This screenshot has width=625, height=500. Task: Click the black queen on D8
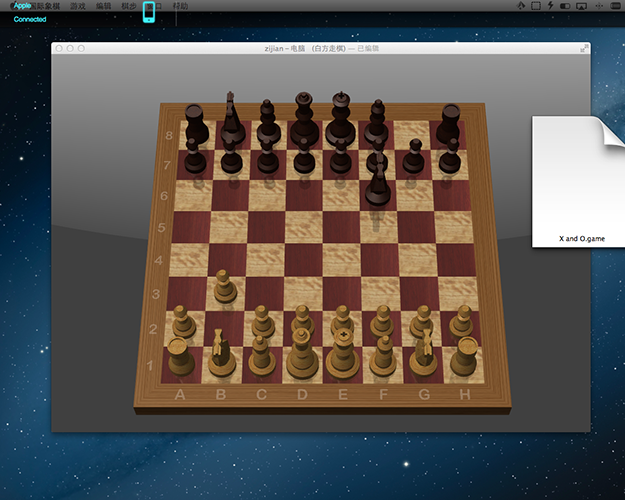[x=305, y=119]
